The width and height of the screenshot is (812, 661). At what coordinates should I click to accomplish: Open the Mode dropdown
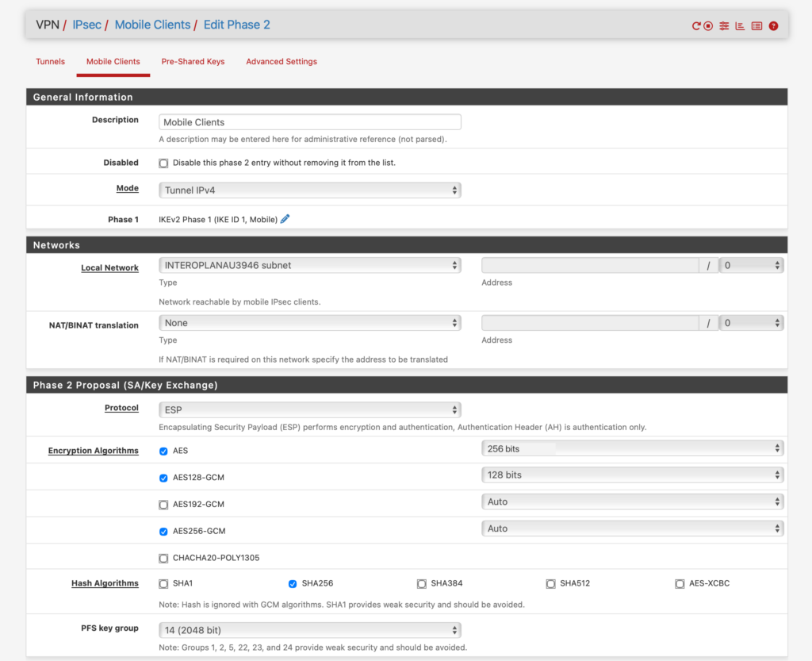coord(310,190)
